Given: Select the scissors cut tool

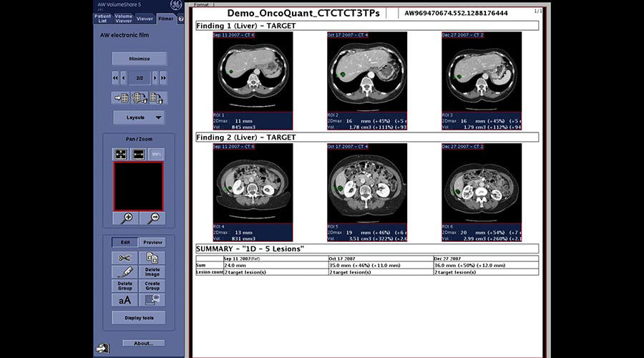Looking at the screenshot, I should pos(125,258).
